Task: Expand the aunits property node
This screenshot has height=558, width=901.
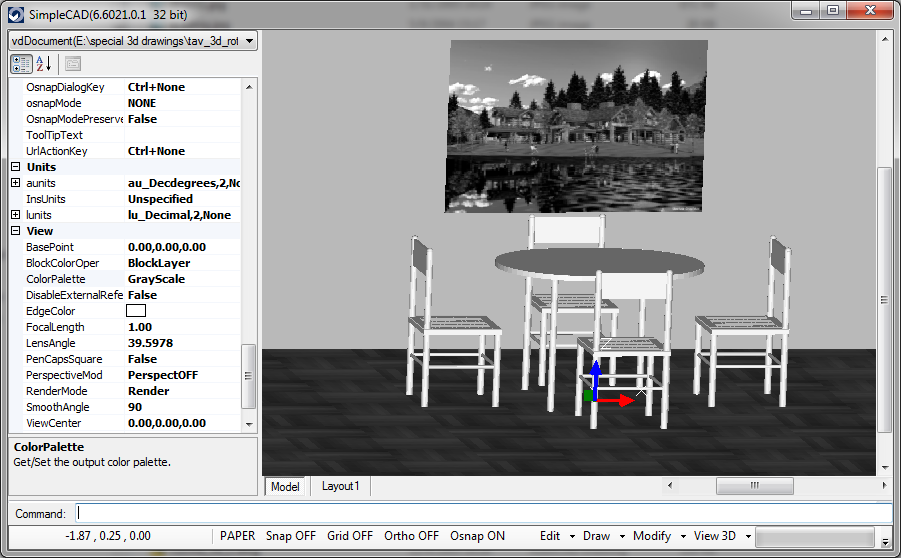Action: point(16,183)
